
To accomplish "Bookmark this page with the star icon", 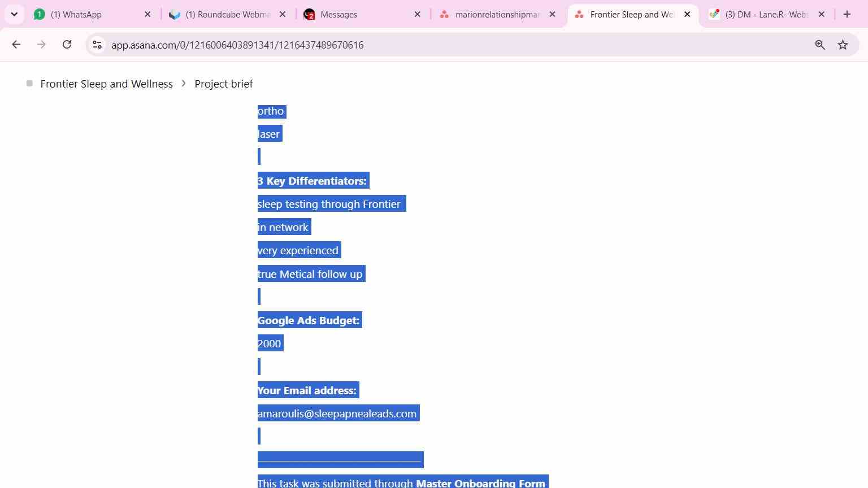I will point(843,45).
